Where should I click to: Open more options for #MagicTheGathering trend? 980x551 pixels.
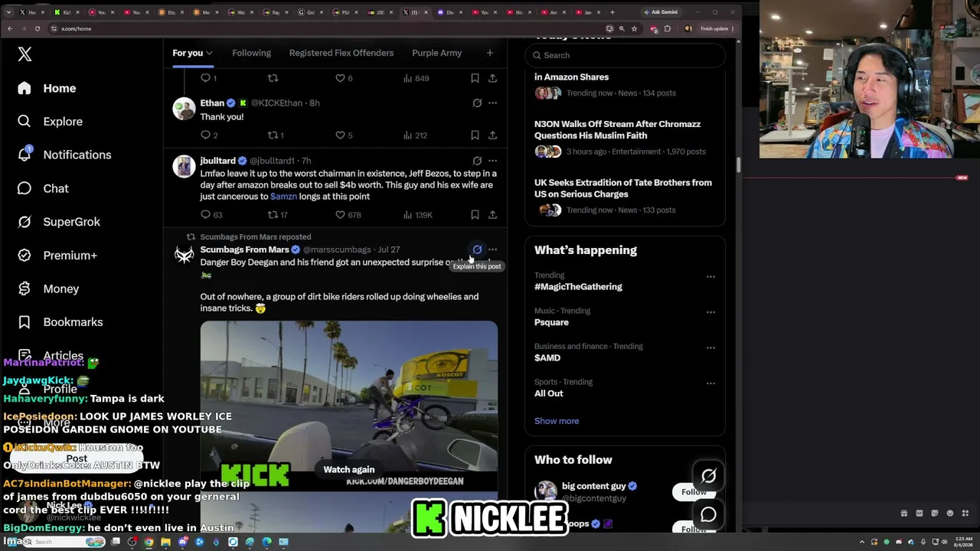pos(710,277)
